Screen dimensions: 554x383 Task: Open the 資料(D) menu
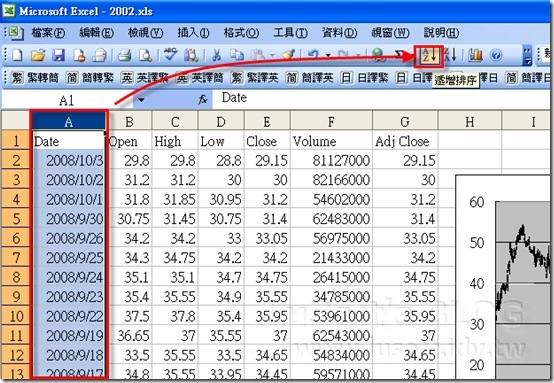[340, 33]
